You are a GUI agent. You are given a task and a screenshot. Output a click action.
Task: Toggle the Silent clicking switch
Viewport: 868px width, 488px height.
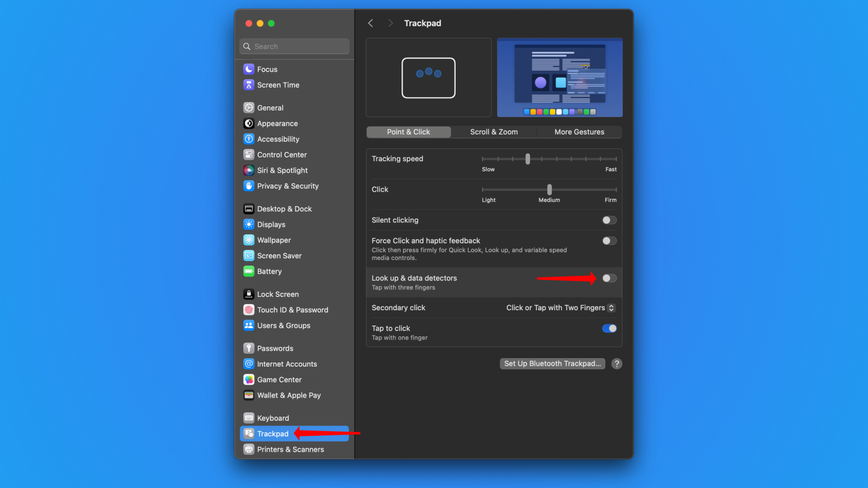click(x=608, y=220)
